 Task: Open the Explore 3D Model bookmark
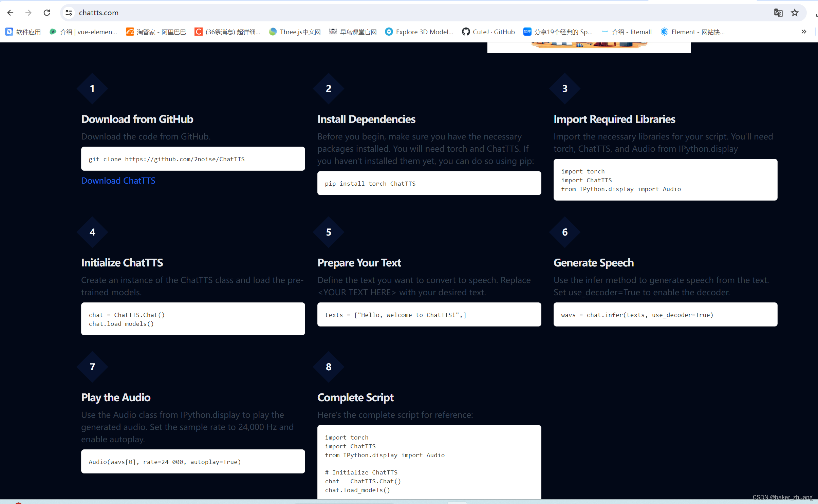[419, 32]
